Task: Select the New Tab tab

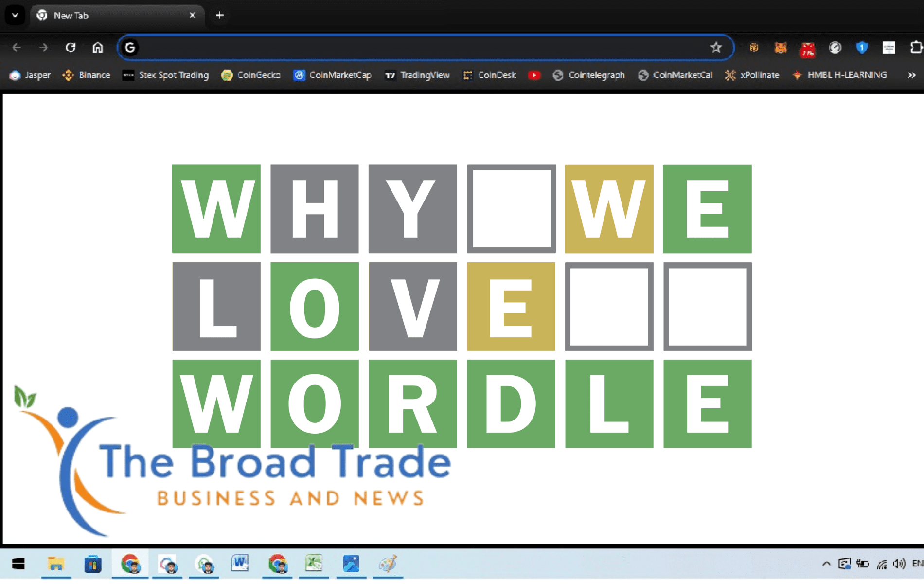Action: [117, 15]
